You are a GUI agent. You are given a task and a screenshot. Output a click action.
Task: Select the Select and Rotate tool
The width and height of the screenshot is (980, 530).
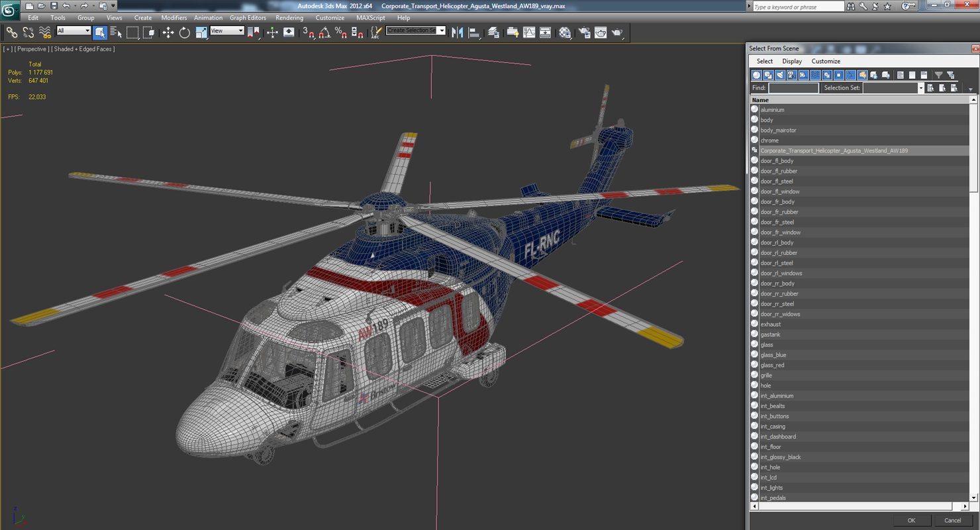pos(185,32)
